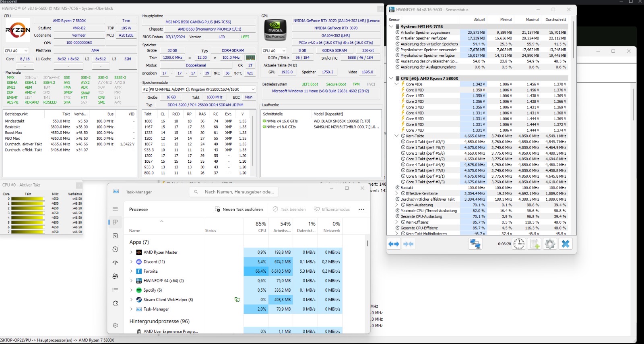
Task: Open the memory module Kingston selector dropdown
Action: coord(199,89)
